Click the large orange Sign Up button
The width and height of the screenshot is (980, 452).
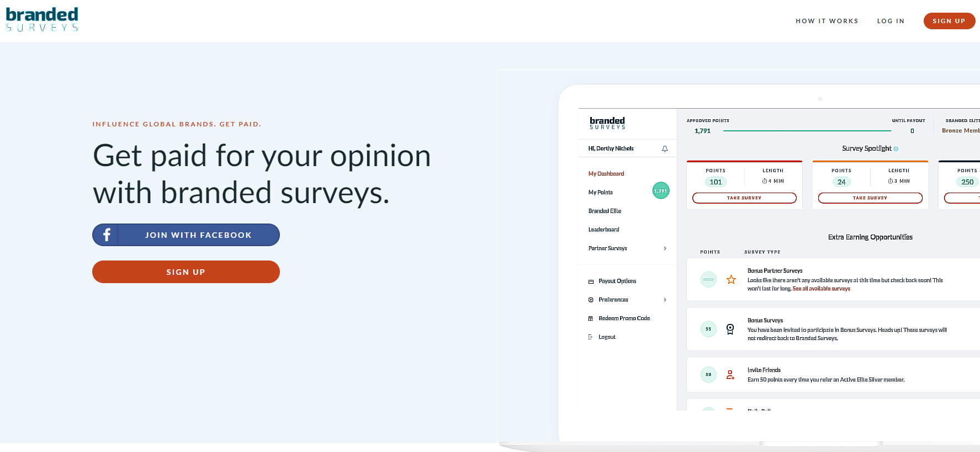click(186, 272)
